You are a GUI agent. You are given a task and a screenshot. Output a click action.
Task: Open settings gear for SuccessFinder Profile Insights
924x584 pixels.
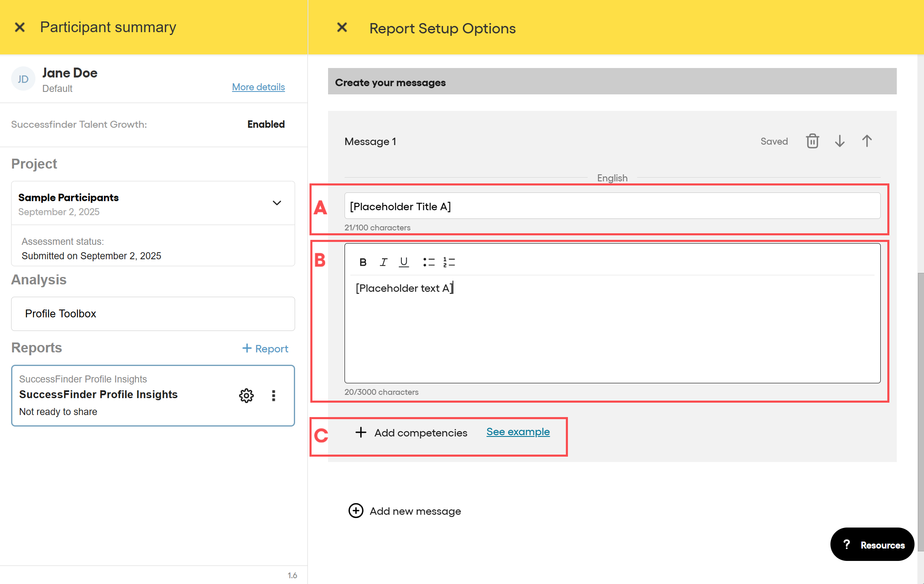[246, 396]
